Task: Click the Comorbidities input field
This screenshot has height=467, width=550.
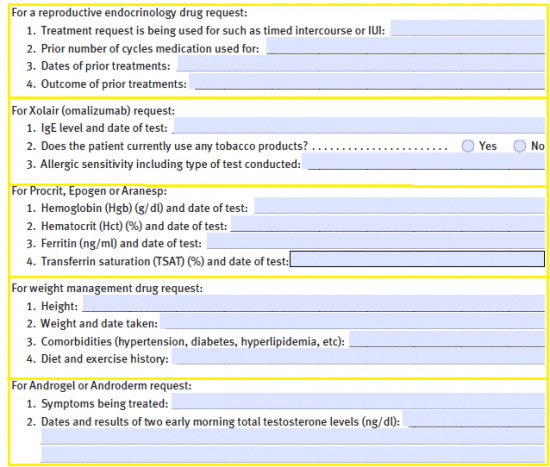Action: point(447,339)
